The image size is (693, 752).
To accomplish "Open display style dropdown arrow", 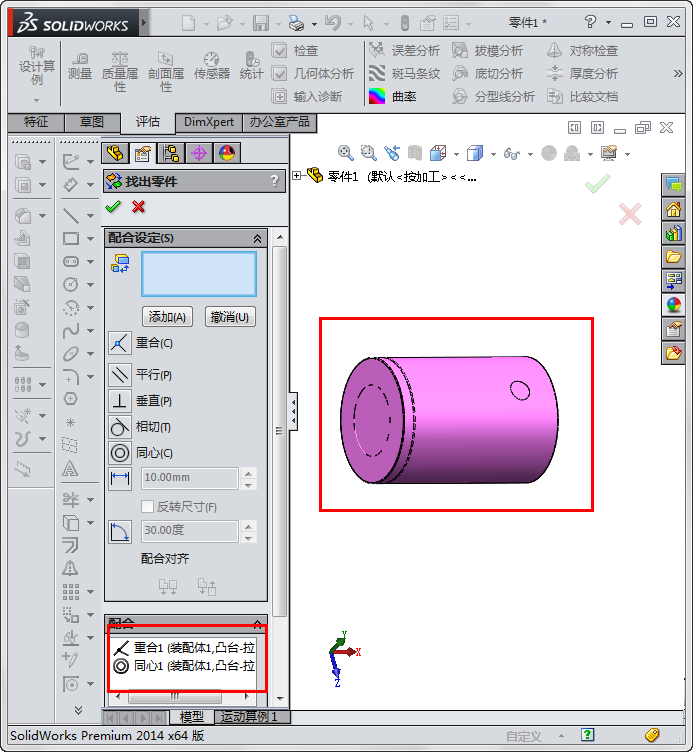I will pyautogui.click(x=493, y=154).
